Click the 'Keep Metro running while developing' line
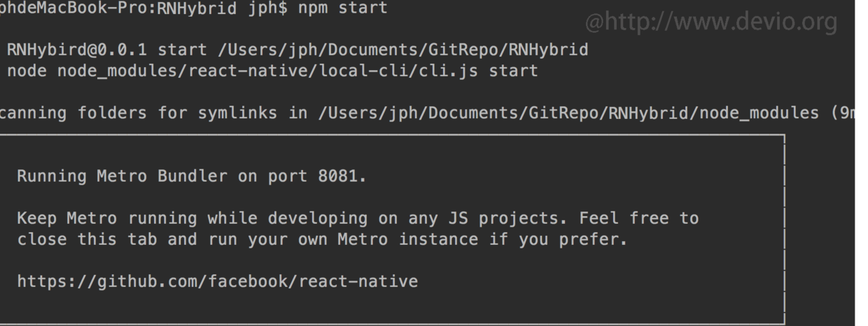 358,218
